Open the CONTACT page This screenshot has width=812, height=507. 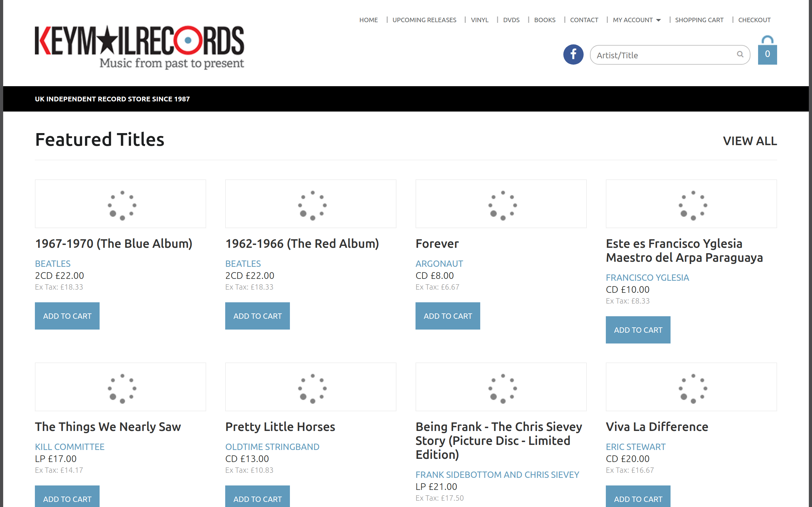(584, 20)
